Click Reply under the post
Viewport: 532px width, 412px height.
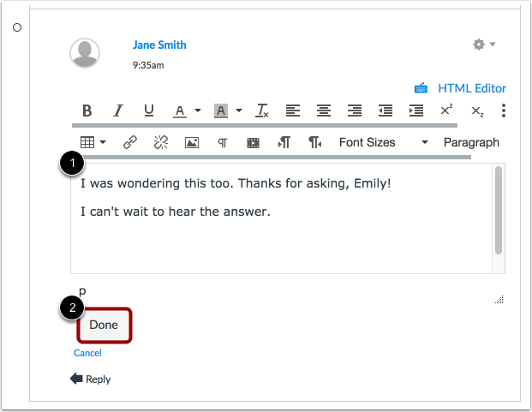coord(90,379)
